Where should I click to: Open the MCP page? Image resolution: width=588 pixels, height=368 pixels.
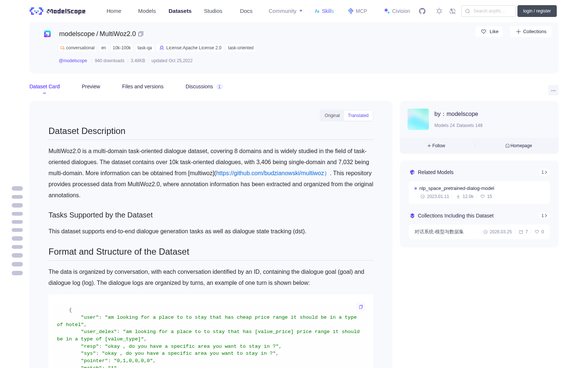(358, 11)
